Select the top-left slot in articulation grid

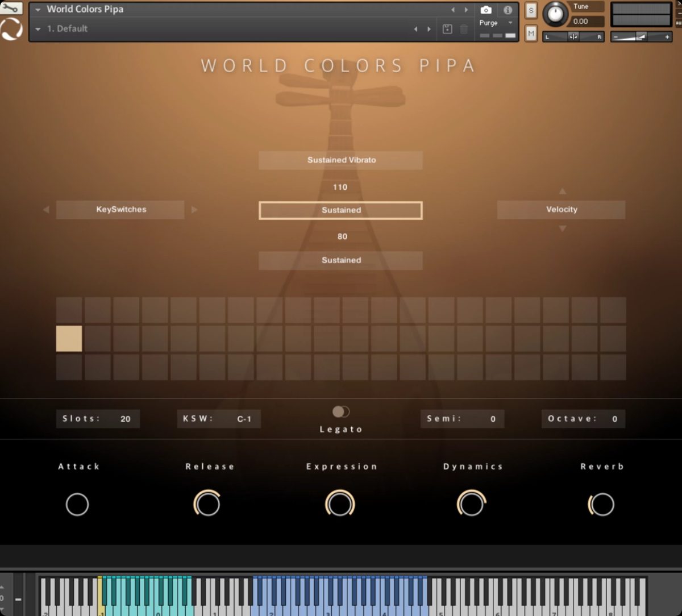(69, 310)
